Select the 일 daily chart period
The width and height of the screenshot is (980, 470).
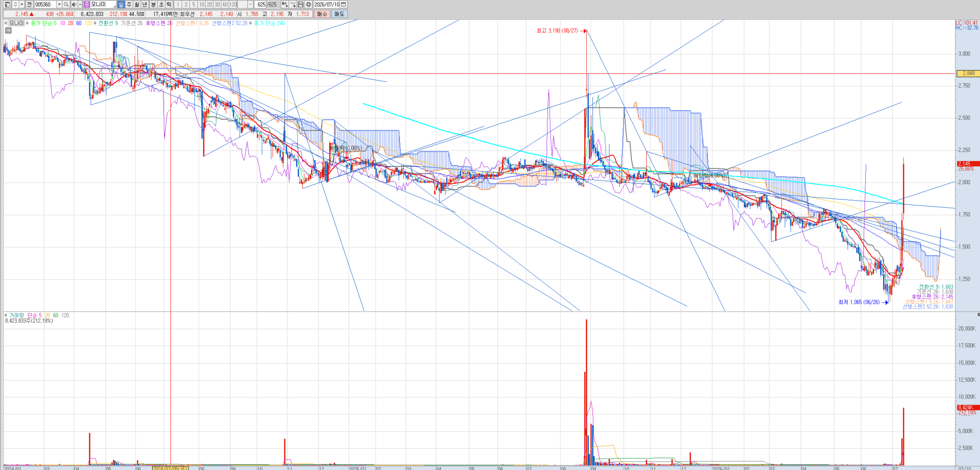[121, 5]
